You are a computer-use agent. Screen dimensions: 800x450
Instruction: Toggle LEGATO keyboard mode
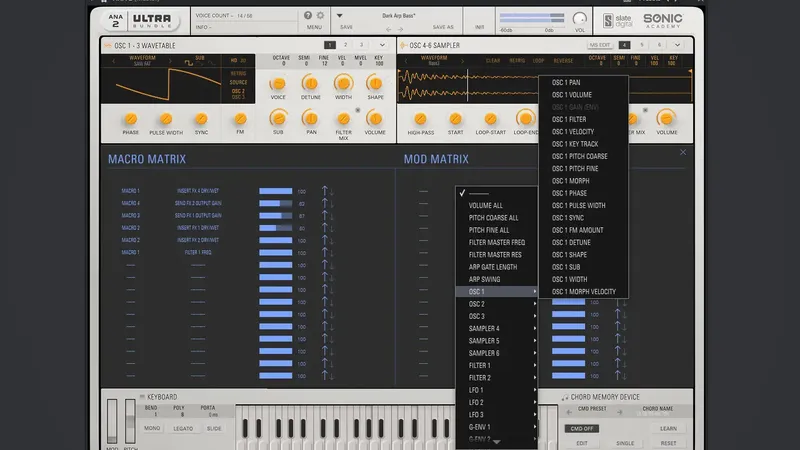tap(183, 429)
